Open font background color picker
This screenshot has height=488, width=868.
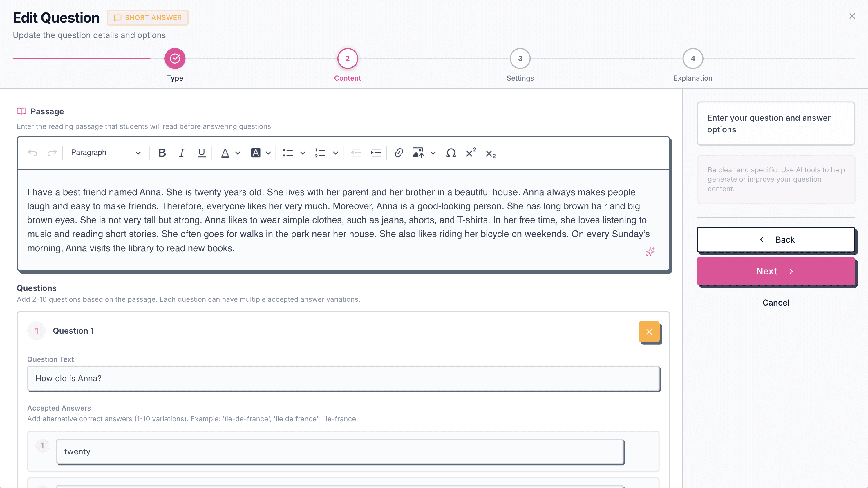pos(256,153)
